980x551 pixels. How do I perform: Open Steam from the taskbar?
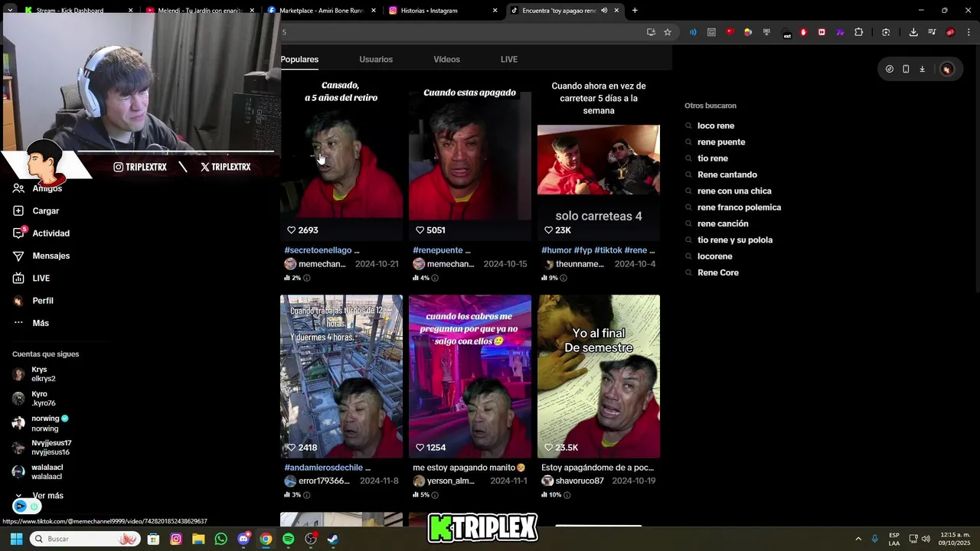coord(332,539)
